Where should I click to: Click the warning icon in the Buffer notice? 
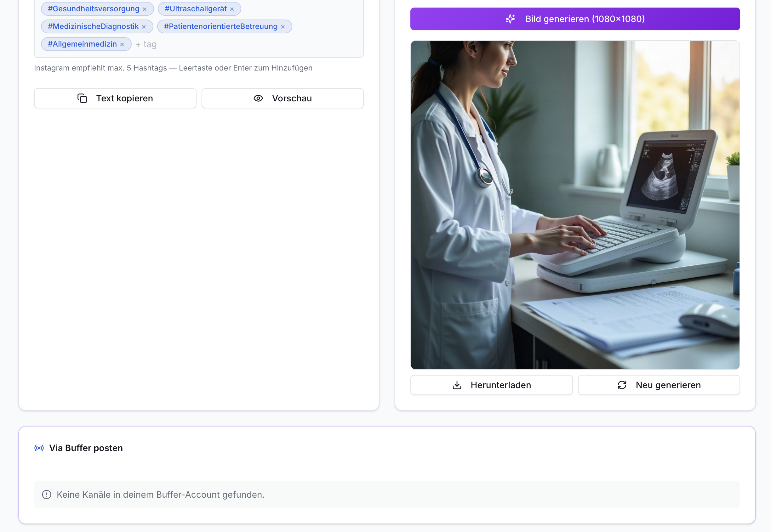(47, 495)
